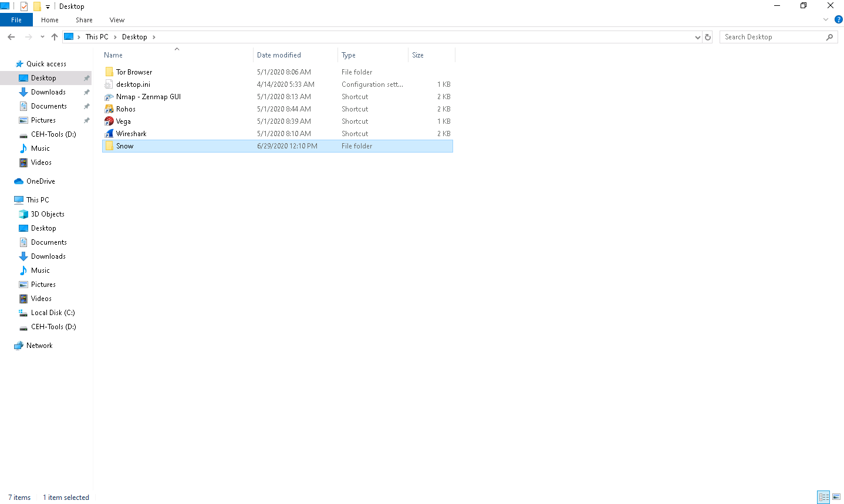The height and width of the screenshot is (504, 844).
Task: Select OneDrive in navigation pane
Action: coord(40,181)
